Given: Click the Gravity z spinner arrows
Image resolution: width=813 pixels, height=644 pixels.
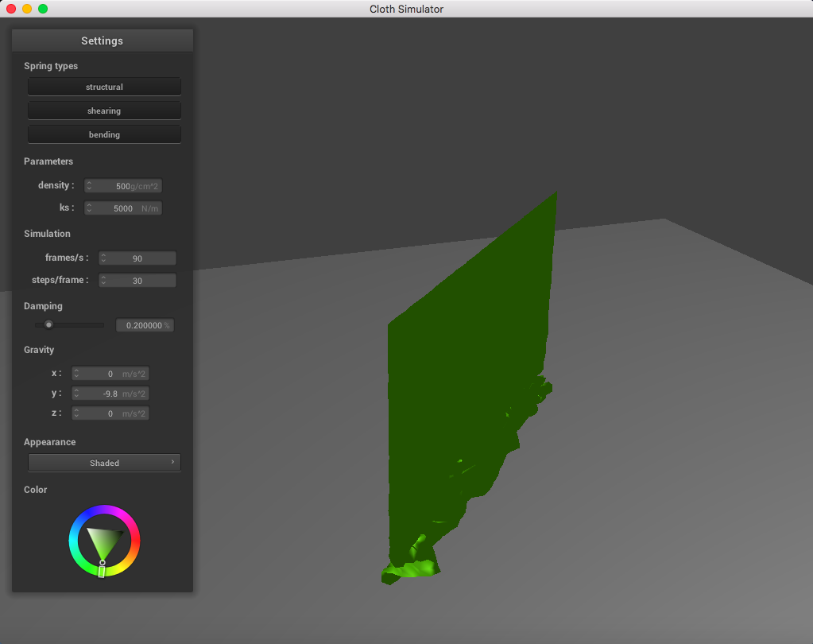Looking at the screenshot, I should click(x=77, y=413).
